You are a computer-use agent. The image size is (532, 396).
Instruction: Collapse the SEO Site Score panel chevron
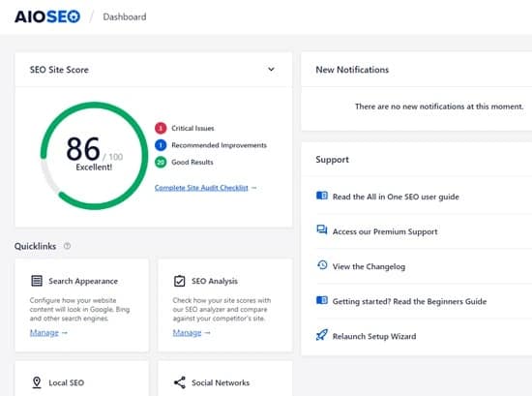(x=271, y=70)
